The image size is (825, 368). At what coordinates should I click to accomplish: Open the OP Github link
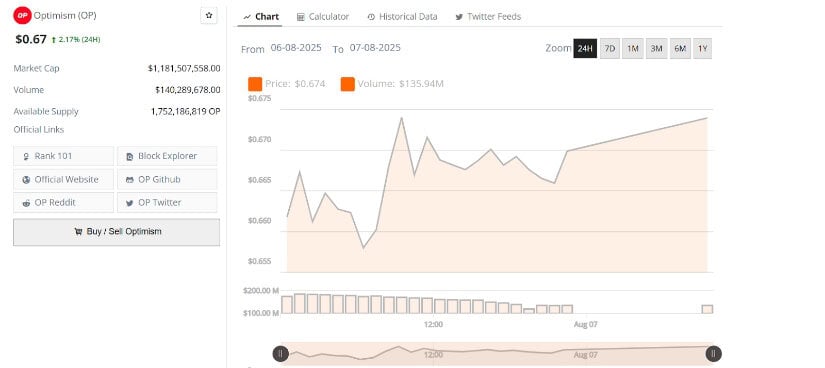pyautogui.click(x=167, y=180)
